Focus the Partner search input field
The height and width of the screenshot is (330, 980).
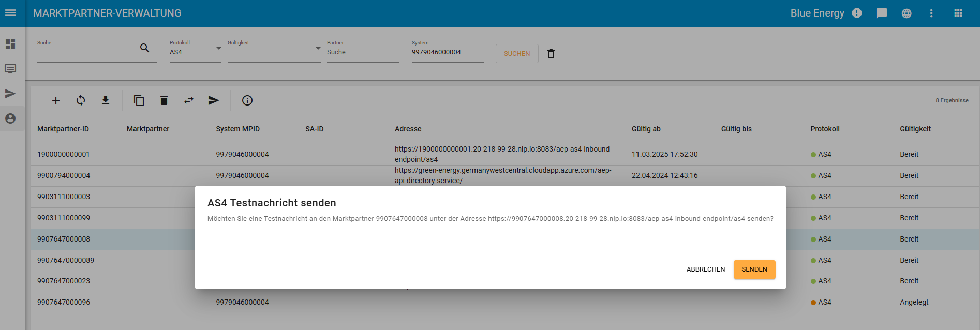362,52
